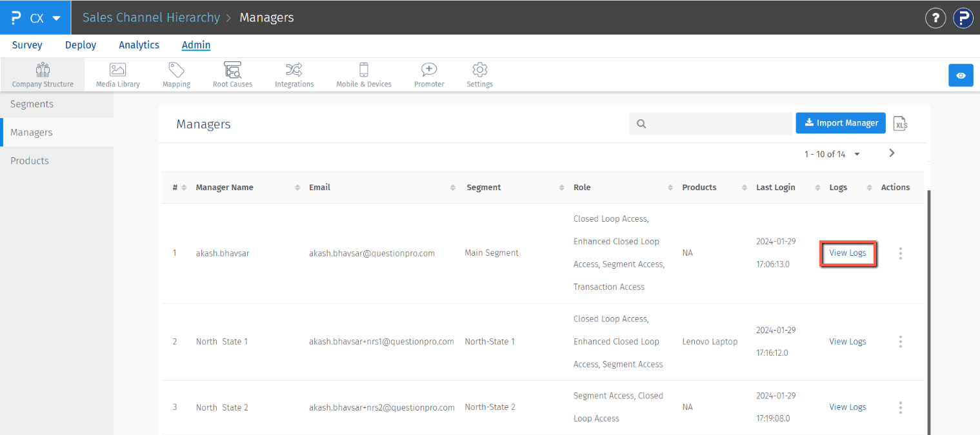View logs for North State 2

point(848,407)
